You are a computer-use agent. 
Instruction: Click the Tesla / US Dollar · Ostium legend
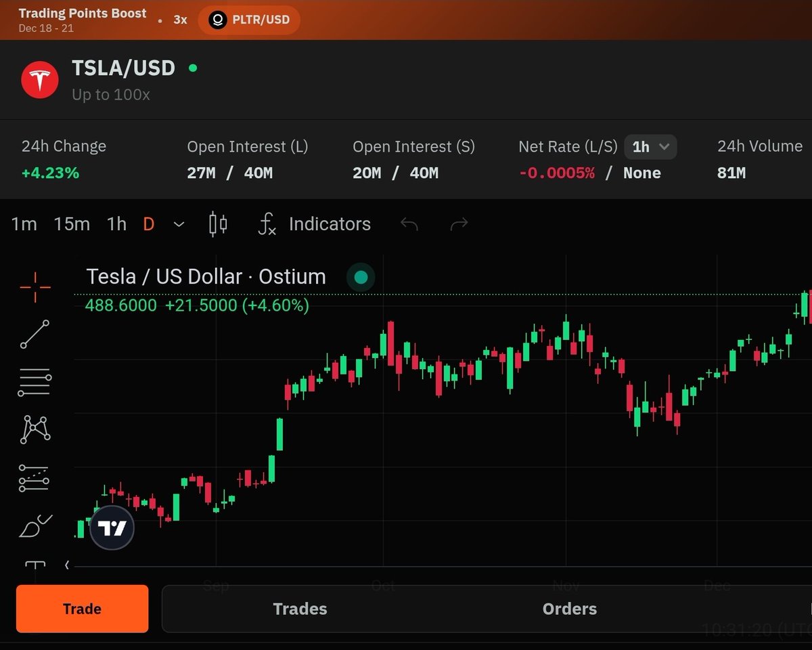pos(206,276)
